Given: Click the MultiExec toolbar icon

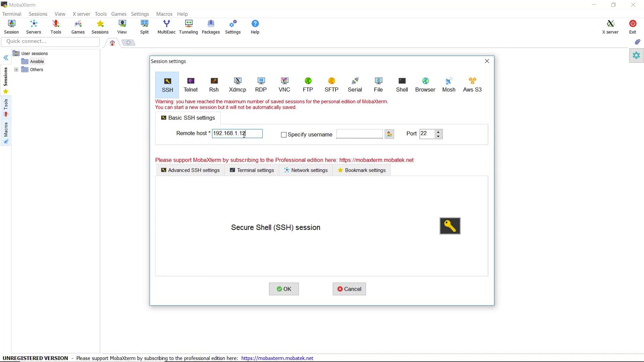Looking at the screenshot, I should click(166, 27).
